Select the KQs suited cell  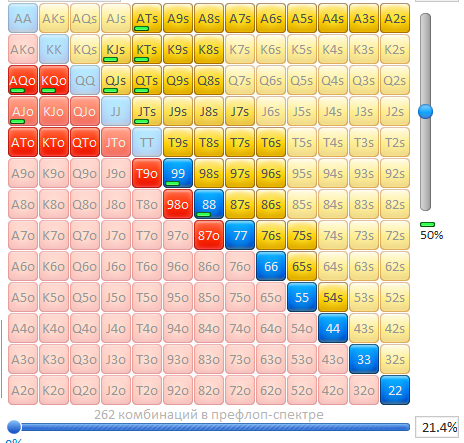click(x=85, y=49)
